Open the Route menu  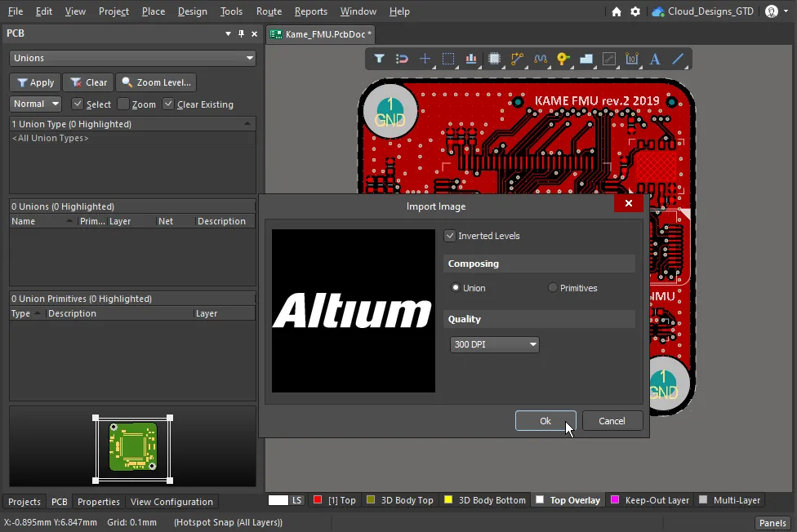click(269, 11)
